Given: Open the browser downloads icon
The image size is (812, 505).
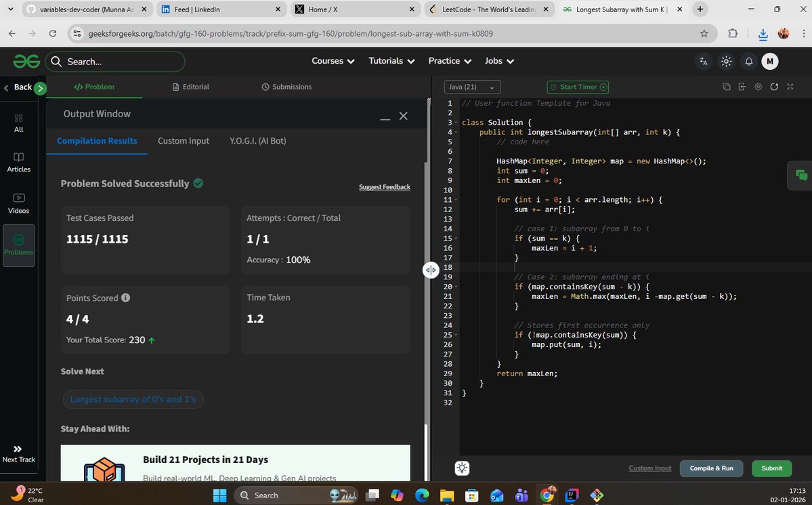Looking at the screenshot, I should [x=763, y=34].
